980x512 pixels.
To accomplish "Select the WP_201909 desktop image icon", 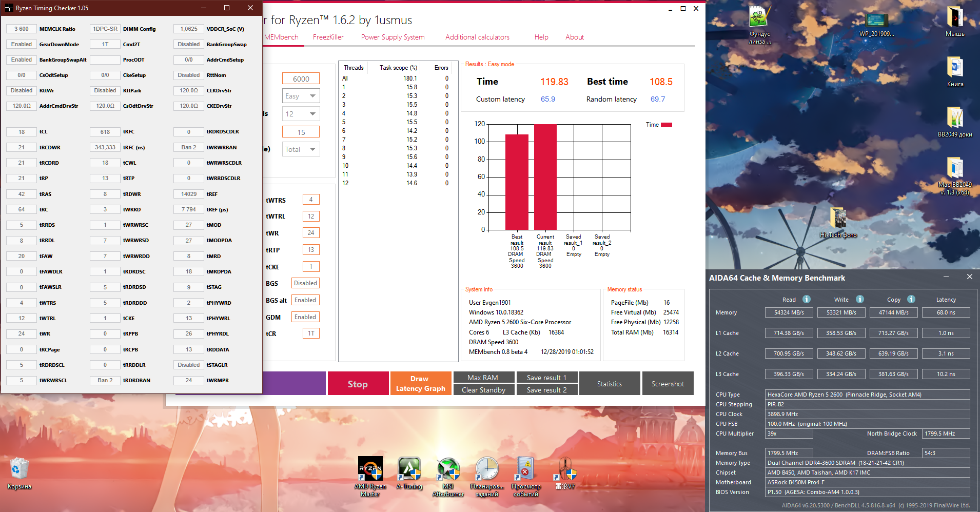I will tap(876, 19).
